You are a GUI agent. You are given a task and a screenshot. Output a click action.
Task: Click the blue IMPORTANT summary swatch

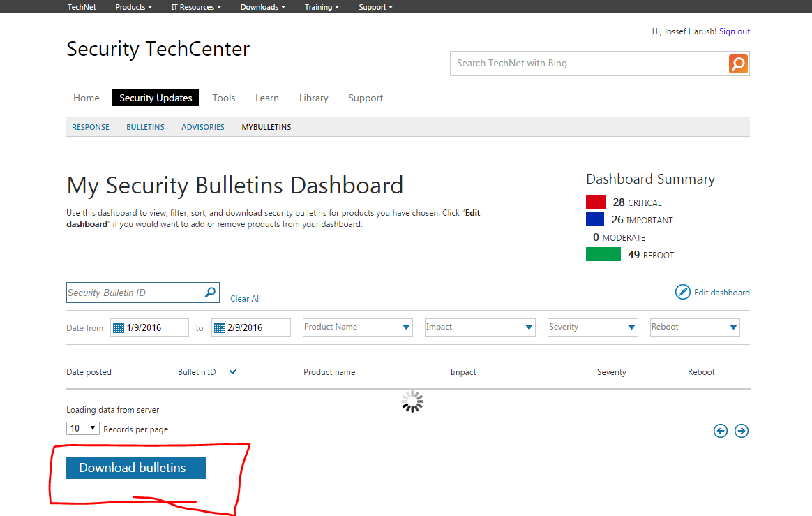(x=595, y=219)
